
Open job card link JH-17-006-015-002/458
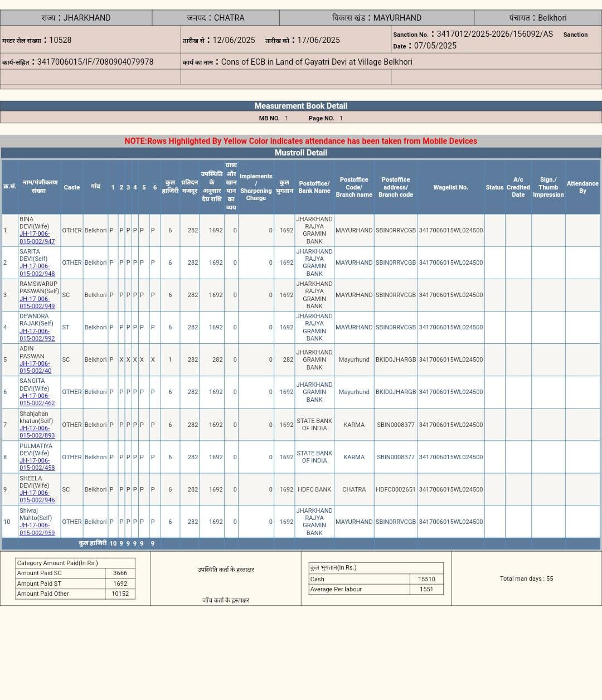[x=37, y=464]
